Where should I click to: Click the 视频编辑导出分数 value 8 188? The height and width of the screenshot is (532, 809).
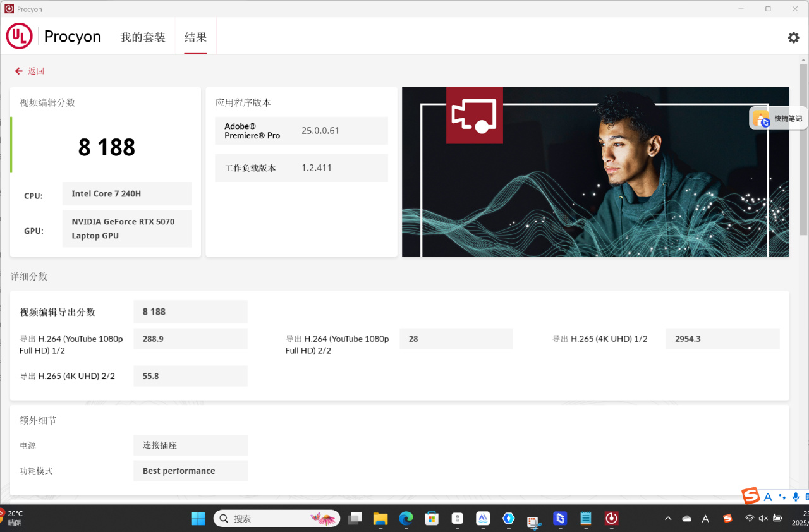click(x=190, y=311)
